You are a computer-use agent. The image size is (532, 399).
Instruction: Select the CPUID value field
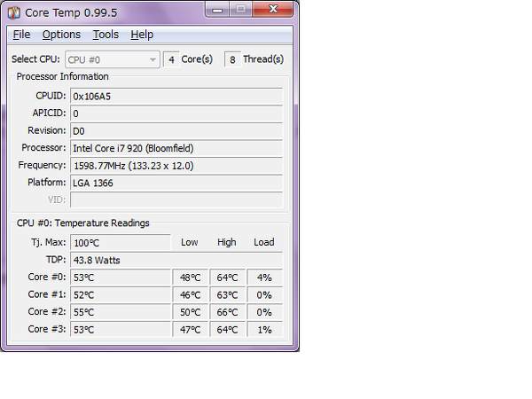176,96
